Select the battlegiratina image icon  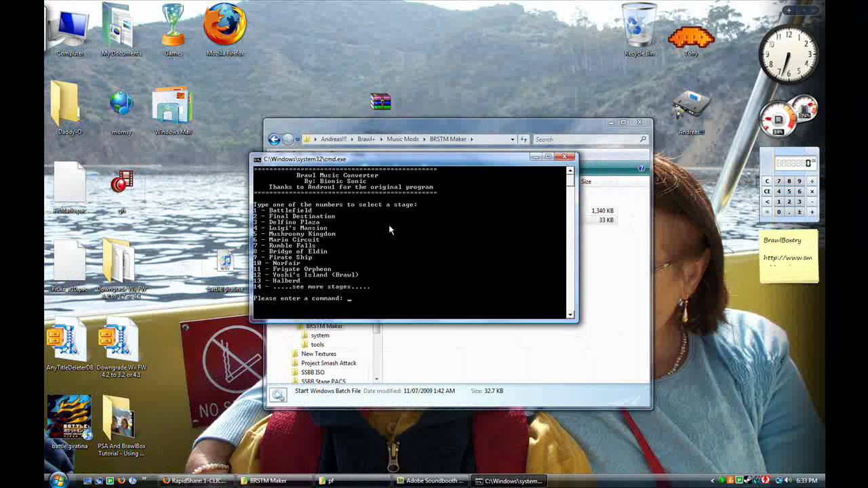tap(68, 422)
